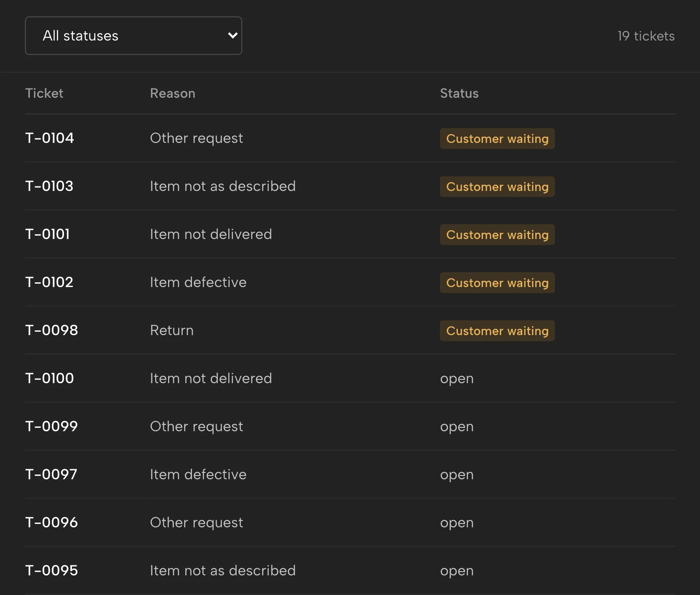This screenshot has height=595, width=700.
Task: Click Customer waiting badge for T-0098
Action: pyautogui.click(x=497, y=331)
